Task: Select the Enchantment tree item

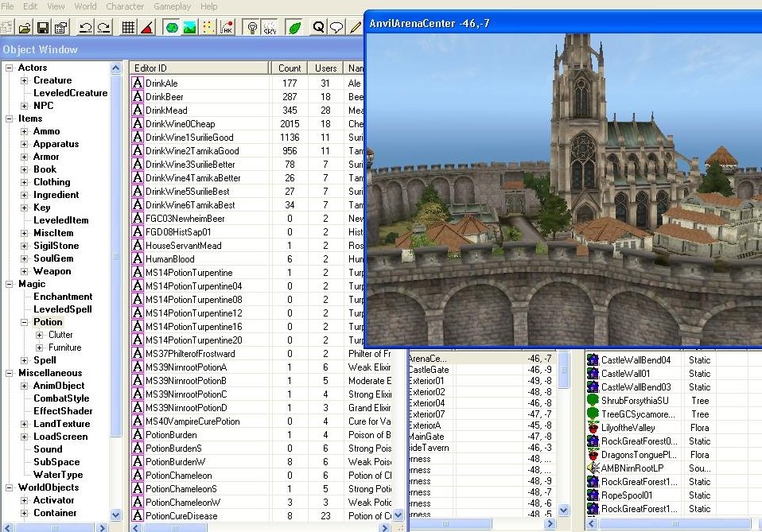Action: pyautogui.click(x=63, y=297)
